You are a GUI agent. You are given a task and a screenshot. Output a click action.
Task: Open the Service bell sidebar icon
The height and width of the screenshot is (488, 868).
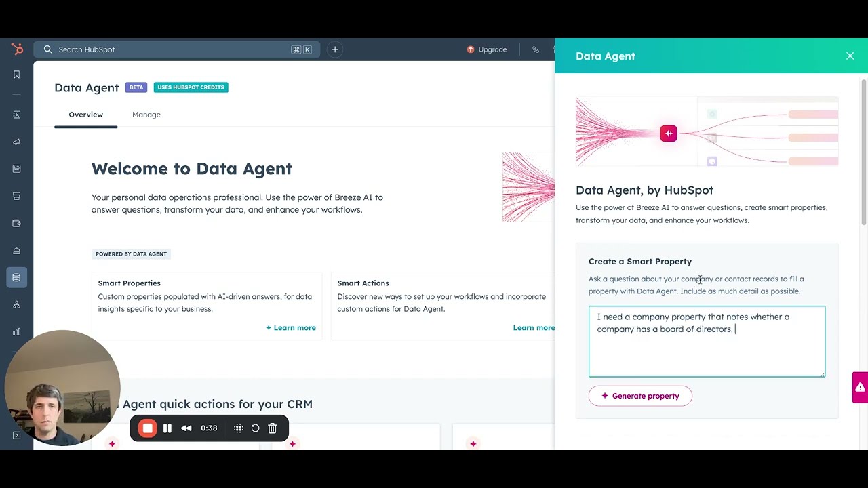pos(17,250)
